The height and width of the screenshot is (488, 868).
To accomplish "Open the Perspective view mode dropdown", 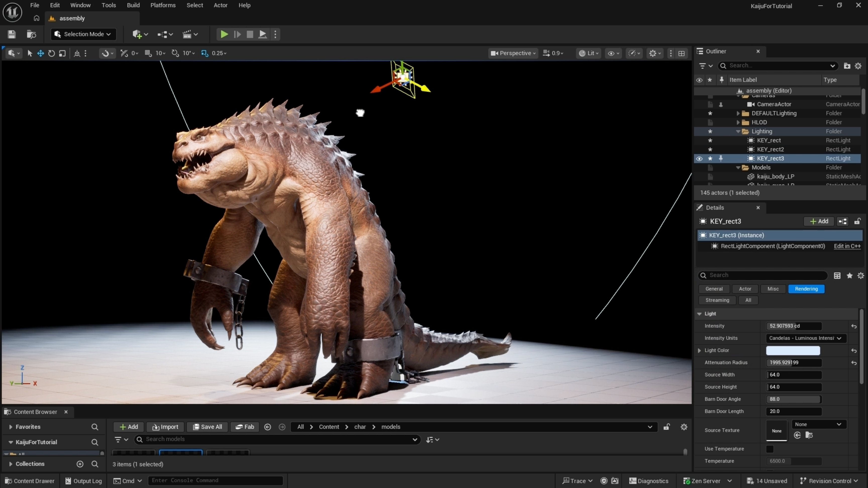I will pyautogui.click(x=513, y=53).
